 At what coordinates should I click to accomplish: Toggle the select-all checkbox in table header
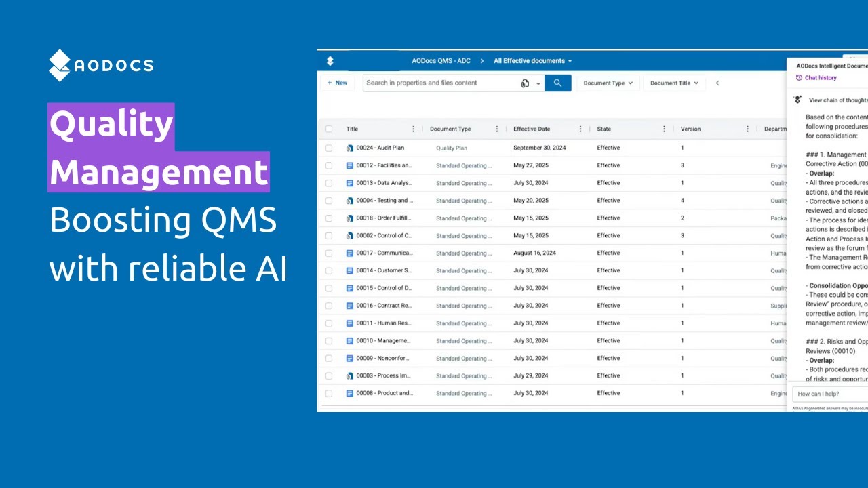[329, 129]
